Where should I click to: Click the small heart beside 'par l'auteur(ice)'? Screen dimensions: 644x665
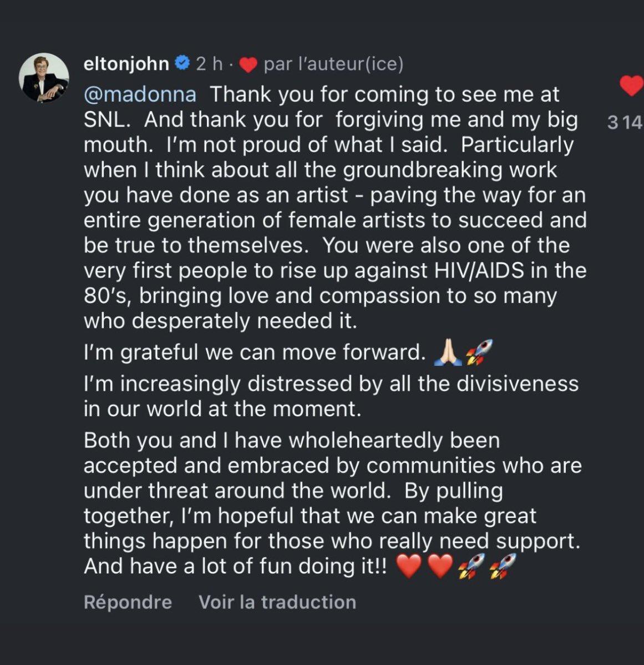248,66
